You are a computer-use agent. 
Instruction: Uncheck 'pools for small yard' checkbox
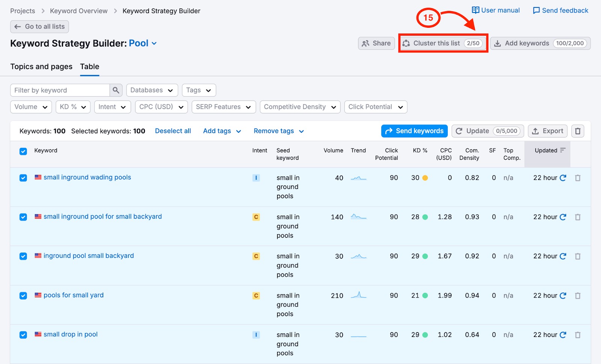pyautogui.click(x=23, y=296)
